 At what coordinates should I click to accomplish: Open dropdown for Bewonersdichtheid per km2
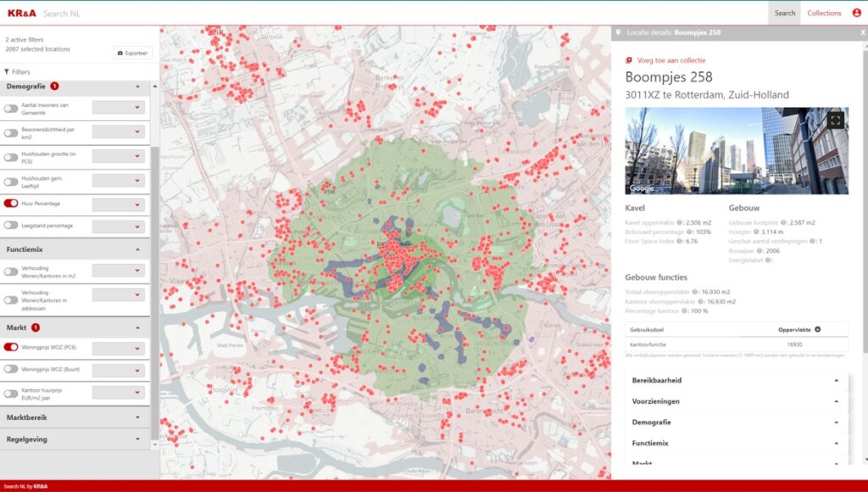pos(118,132)
